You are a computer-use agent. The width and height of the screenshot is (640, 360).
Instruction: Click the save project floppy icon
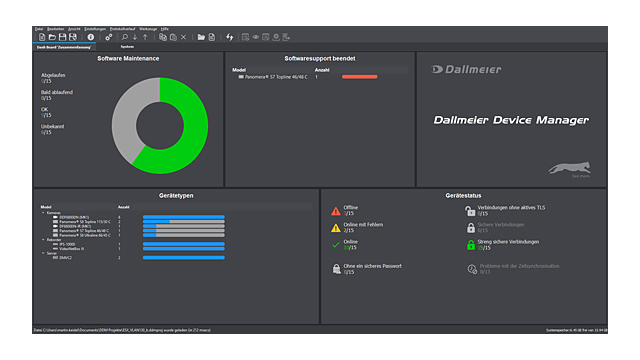coord(62,37)
